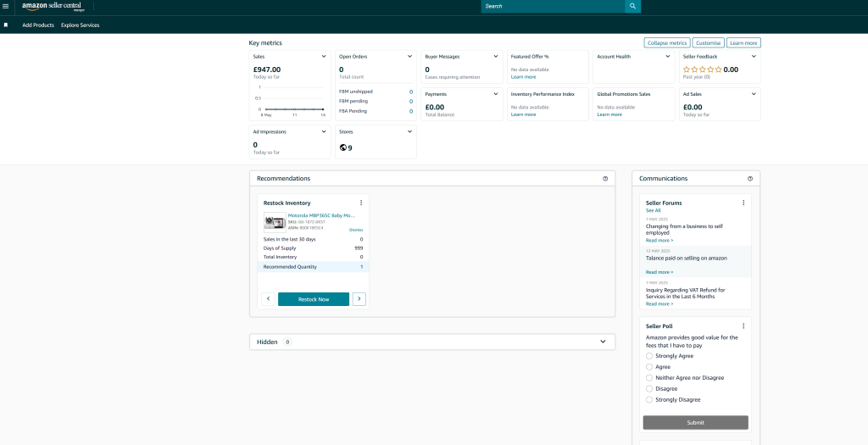Click the Hidden count badge
Image resolution: width=868 pixels, height=445 pixels.
pyautogui.click(x=287, y=342)
